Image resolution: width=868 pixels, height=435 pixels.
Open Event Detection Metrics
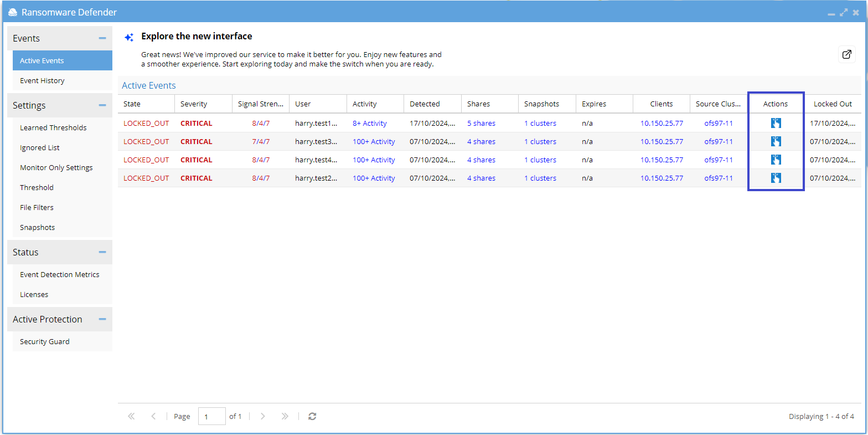(x=63, y=274)
